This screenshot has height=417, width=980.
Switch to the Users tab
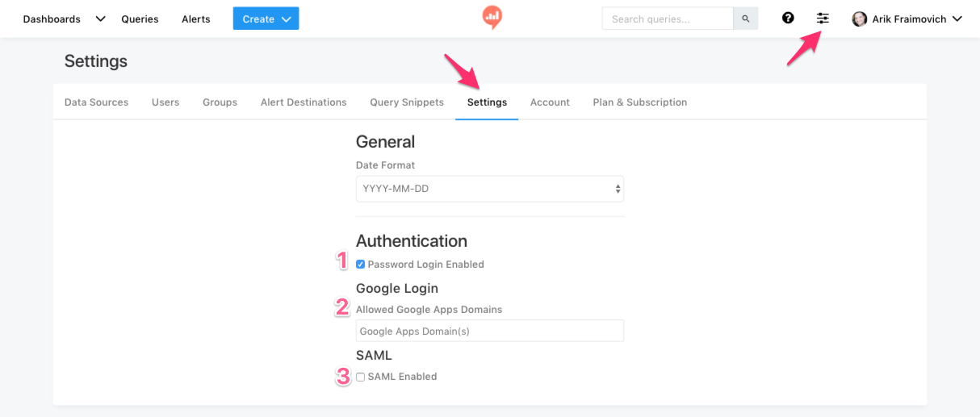[165, 102]
